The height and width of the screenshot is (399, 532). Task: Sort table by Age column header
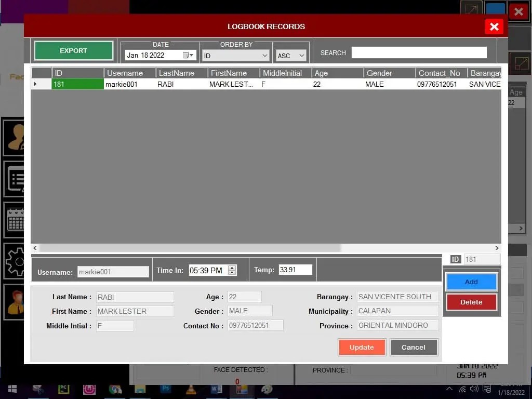tap(338, 73)
